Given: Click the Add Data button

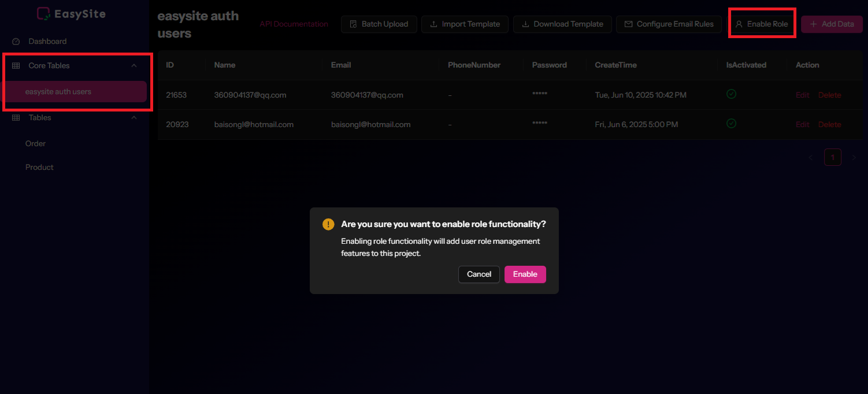Looking at the screenshot, I should click(x=832, y=24).
